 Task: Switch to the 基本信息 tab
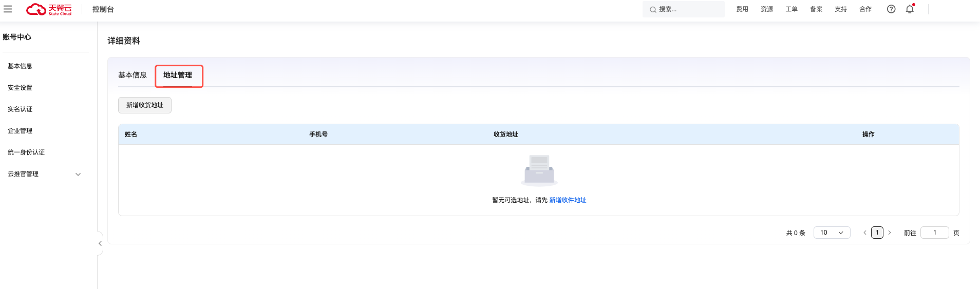click(133, 75)
